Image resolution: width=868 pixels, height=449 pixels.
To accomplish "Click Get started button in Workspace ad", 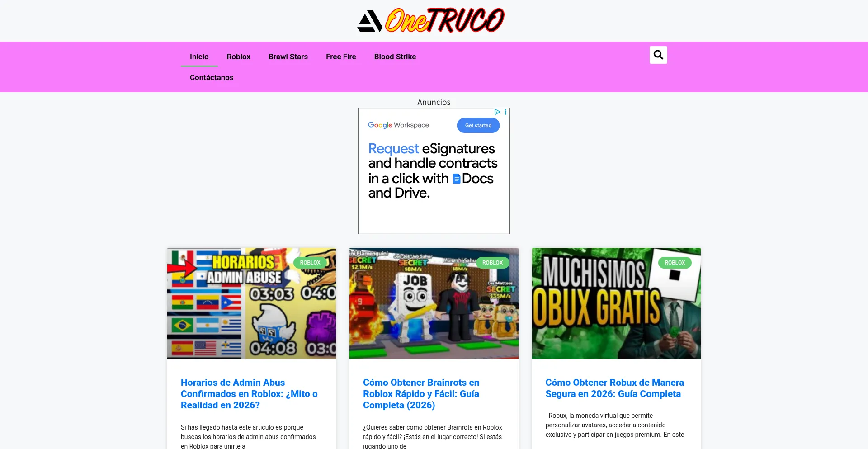I will (x=478, y=125).
